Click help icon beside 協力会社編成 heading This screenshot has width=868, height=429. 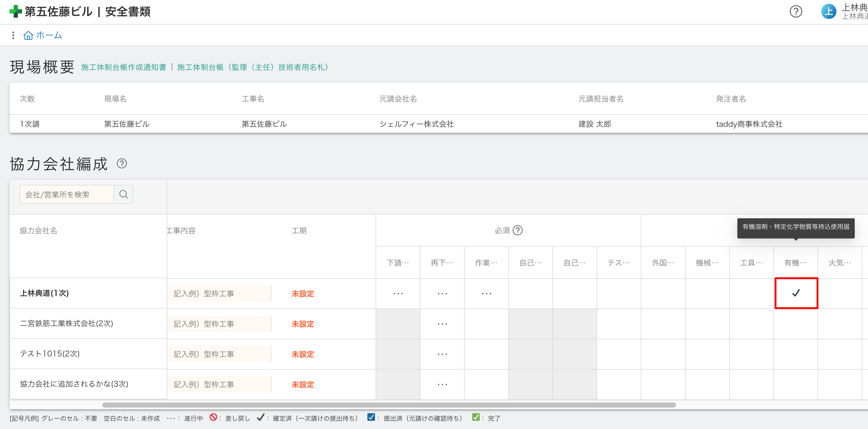pos(122,164)
